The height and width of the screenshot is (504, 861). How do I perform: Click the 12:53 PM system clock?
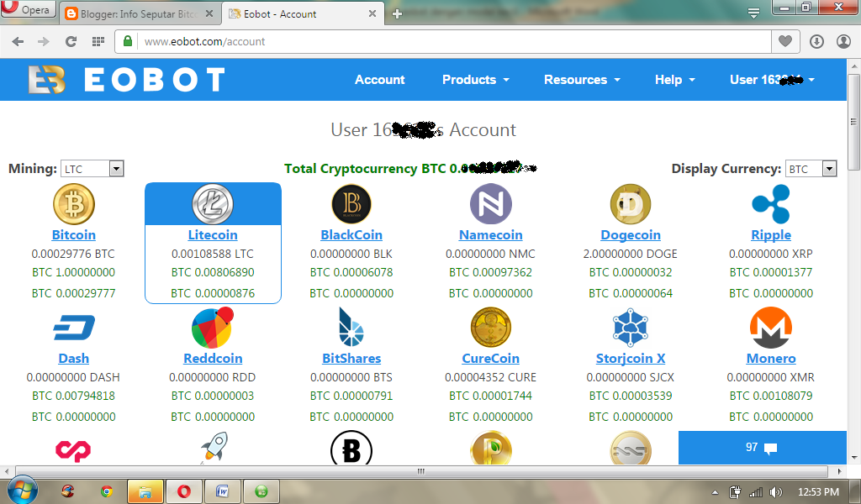(x=818, y=492)
